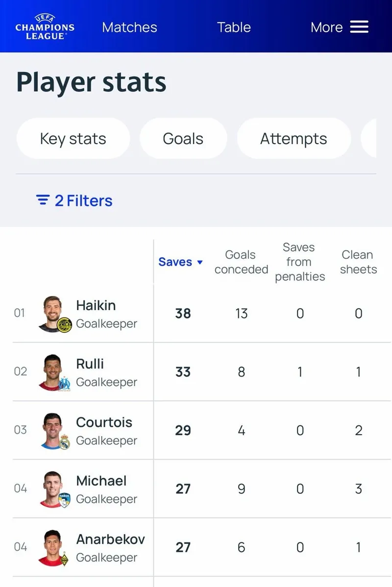Open Courtois player name link

(104, 422)
